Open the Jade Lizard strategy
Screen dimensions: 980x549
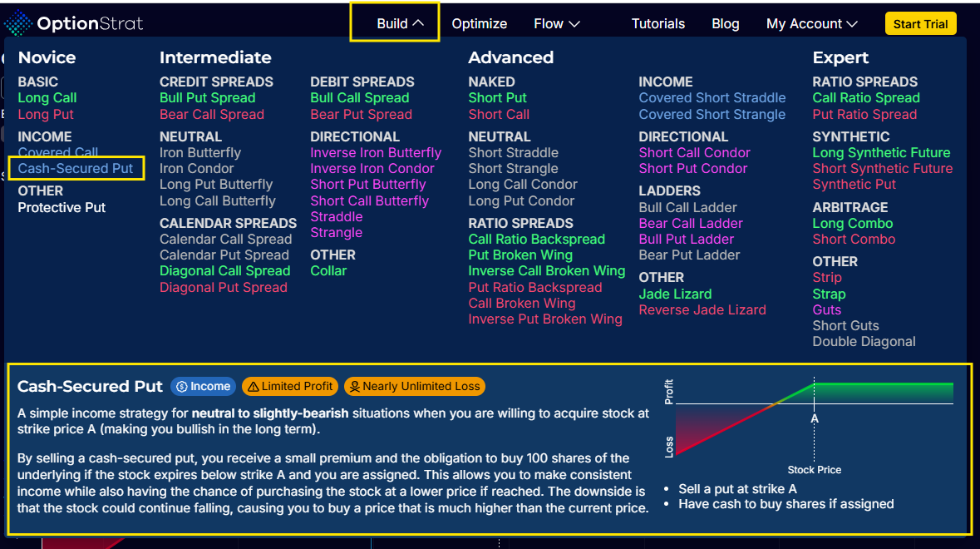coord(675,294)
